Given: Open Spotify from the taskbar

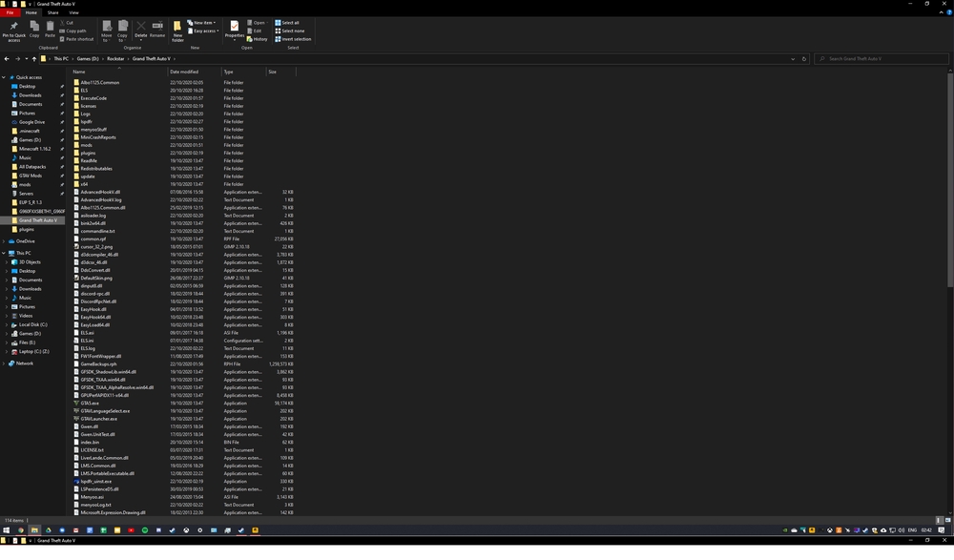Looking at the screenshot, I should (145, 530).
